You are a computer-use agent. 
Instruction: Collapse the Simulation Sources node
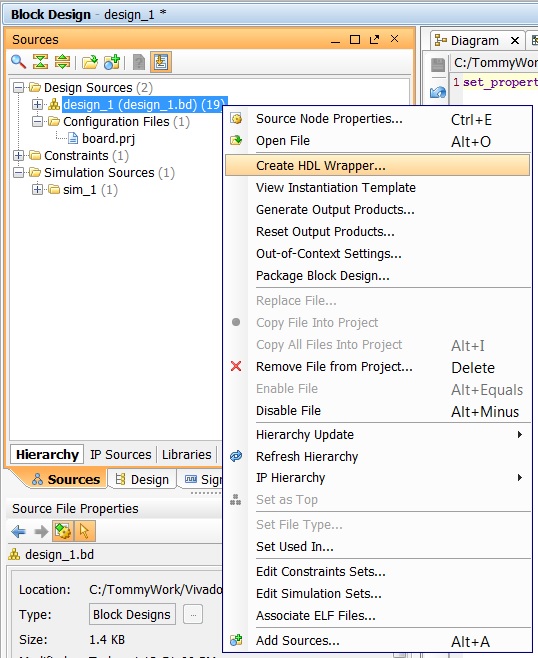(x=18, y=173)
